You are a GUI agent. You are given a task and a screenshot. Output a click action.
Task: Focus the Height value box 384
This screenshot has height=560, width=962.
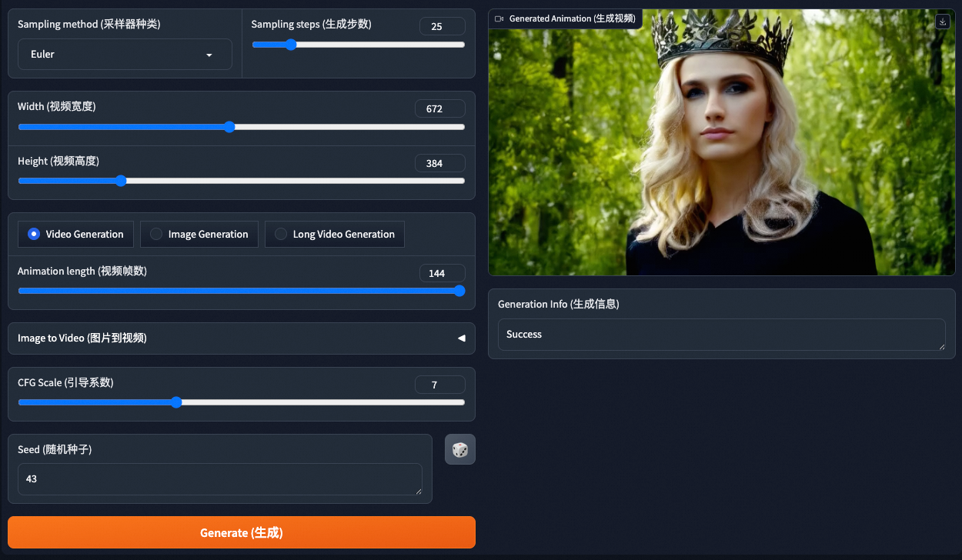(x=439, y=163)
